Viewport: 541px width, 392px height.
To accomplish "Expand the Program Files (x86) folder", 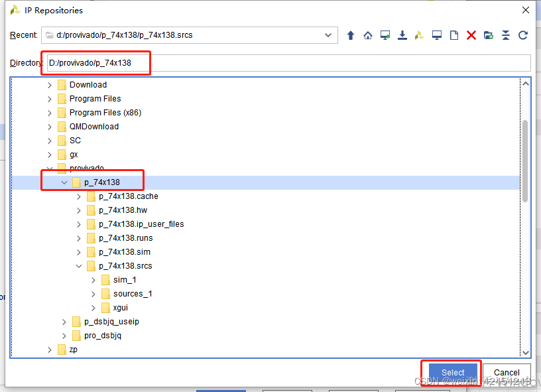I will pyautogui.click(x=50, y=113).
